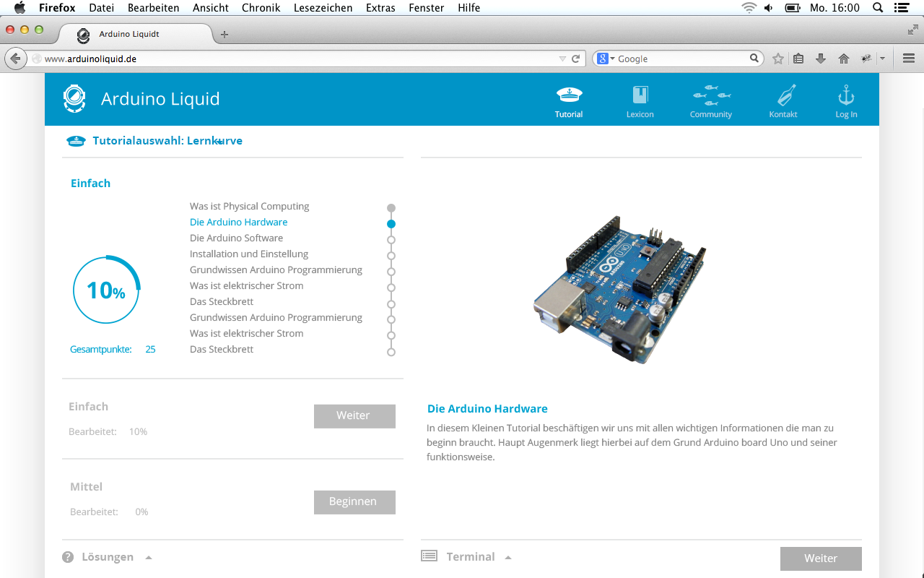Go to Firefox home page icon
Viewport: 924px width, 578px height.
pyautogui.click(x=843, y=59)
